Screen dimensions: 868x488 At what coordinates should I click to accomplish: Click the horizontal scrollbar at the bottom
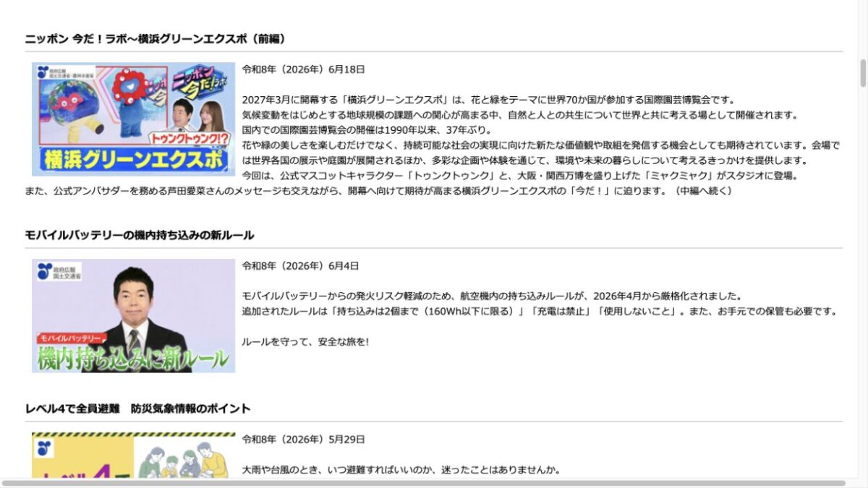click(424, 483)
